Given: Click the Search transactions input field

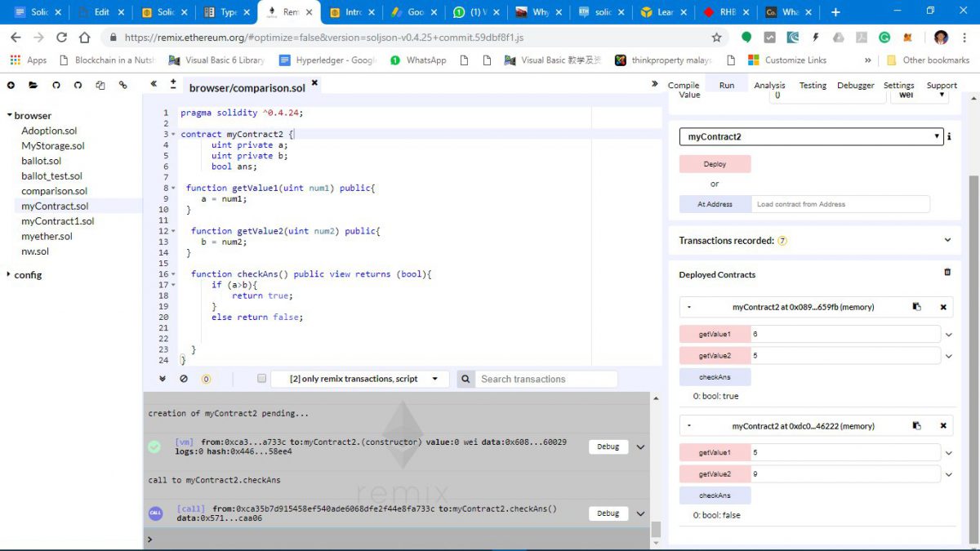Looking at the screenshot, I should point(547,379).
